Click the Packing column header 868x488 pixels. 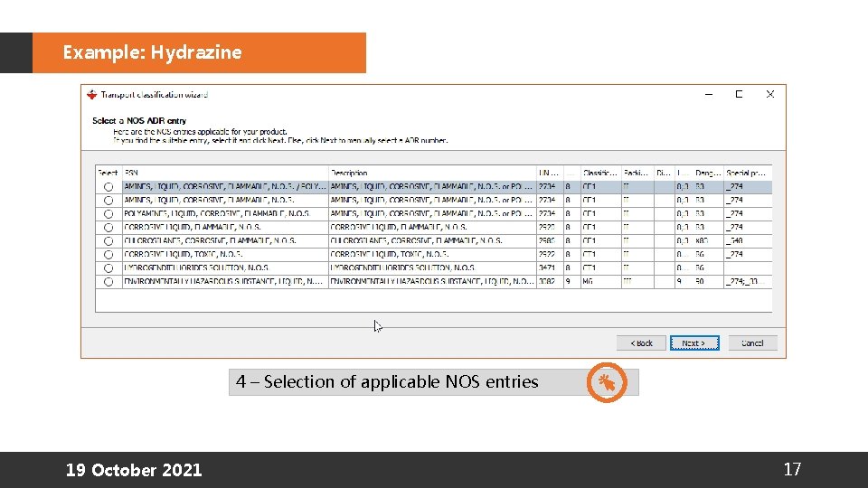(x=637, y=173)
